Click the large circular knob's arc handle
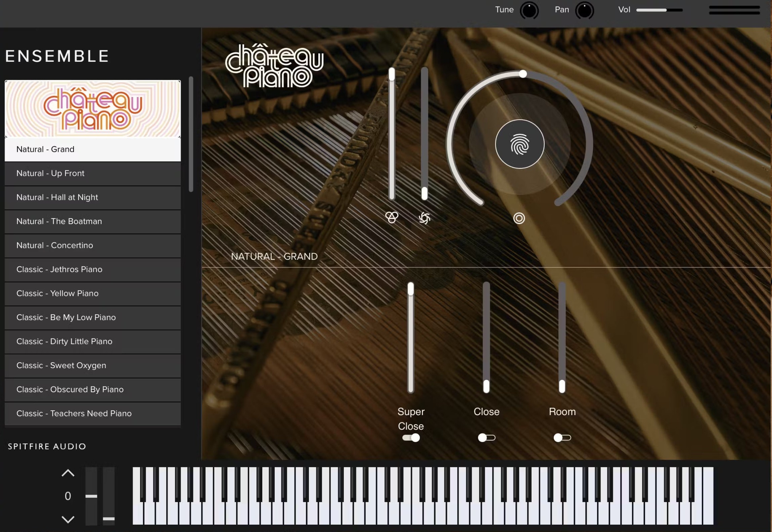The height and width of the screenshot is (532, 772). point(523,74)
